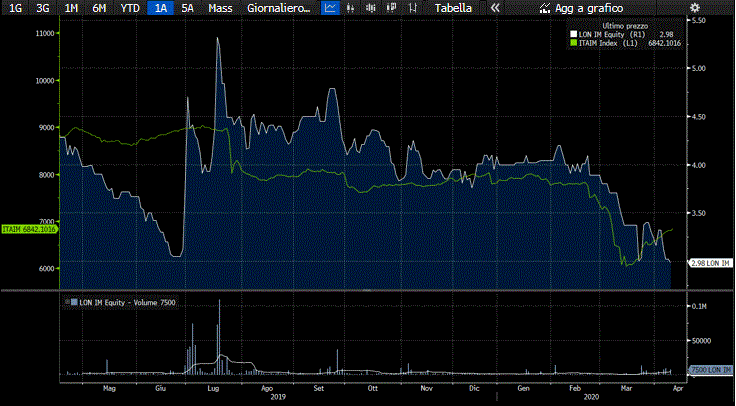Image resolution: width=736 pixels, height=406 pixels.
Task: Select the bar chart style icon
Action: tap(351, 8)
